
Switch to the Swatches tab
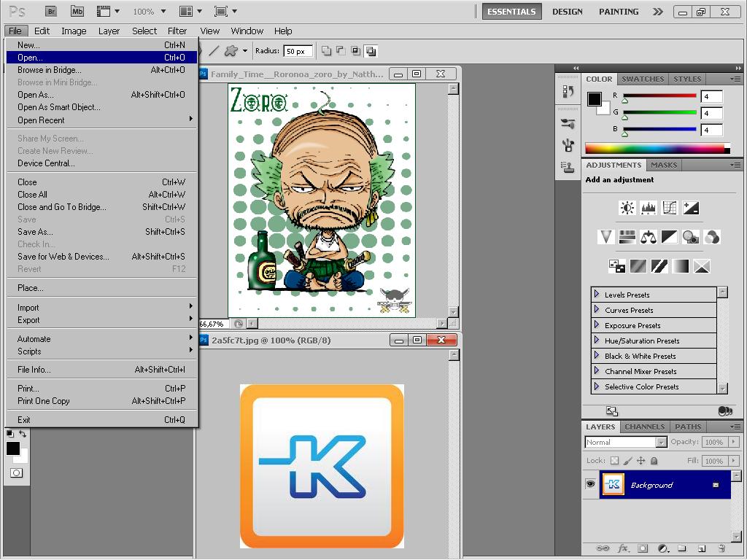tap(642, 79)
